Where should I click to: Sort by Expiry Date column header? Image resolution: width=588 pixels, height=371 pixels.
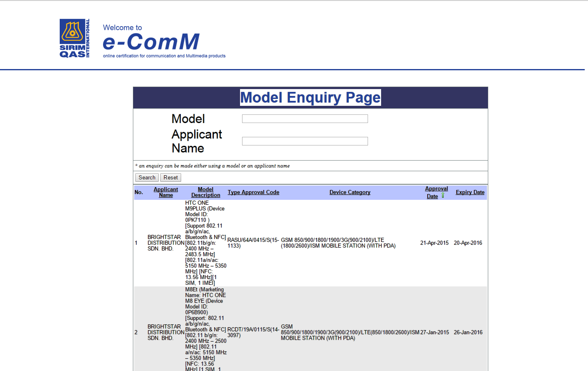pos(470,192)
